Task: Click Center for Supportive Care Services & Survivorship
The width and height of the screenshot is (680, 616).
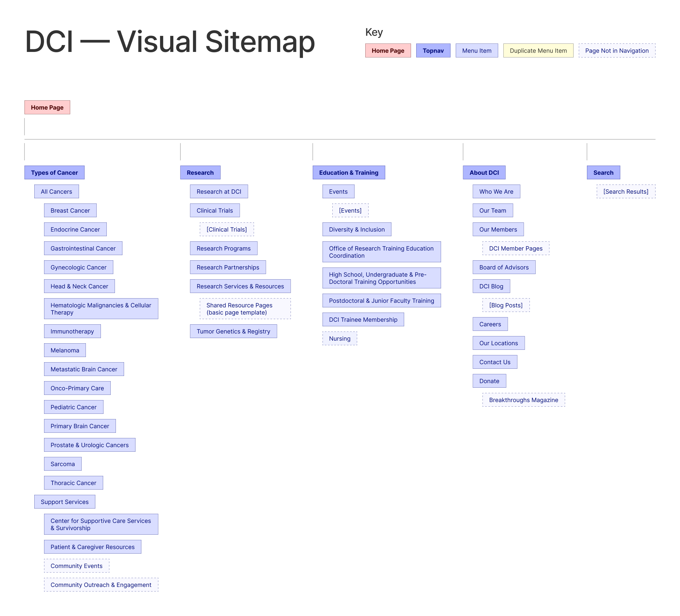Action: click(x=101, y=524)
